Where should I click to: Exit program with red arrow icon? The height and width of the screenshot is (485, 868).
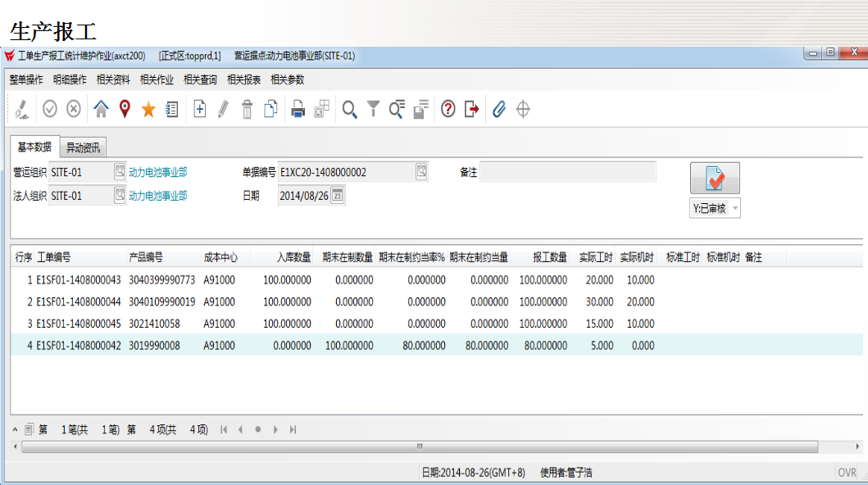(472, 109)
